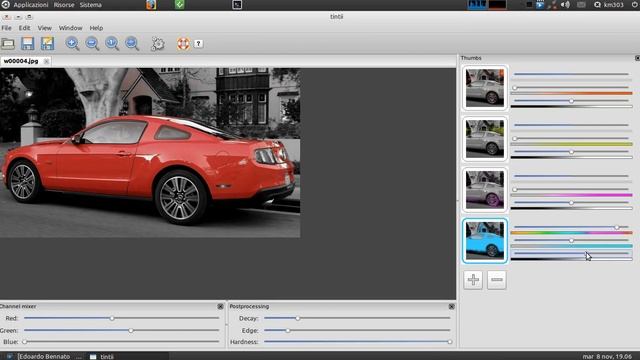Click the Zoom to Fit icon

pyautogui.click(x=132, y=43)
